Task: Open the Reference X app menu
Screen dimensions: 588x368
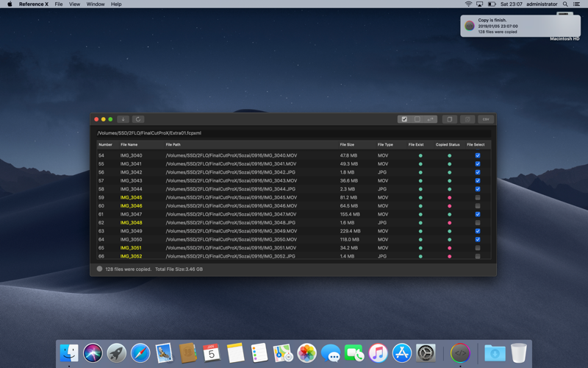Action: [x=34, y=4]
